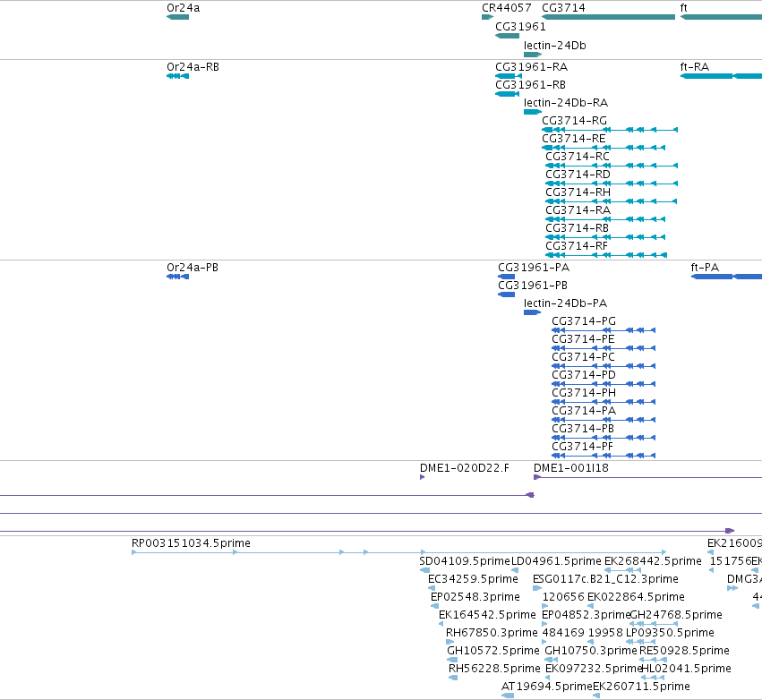Select protein CG3714-PD
This screenshot has height=700, width=762.
[x=604, y=384]
